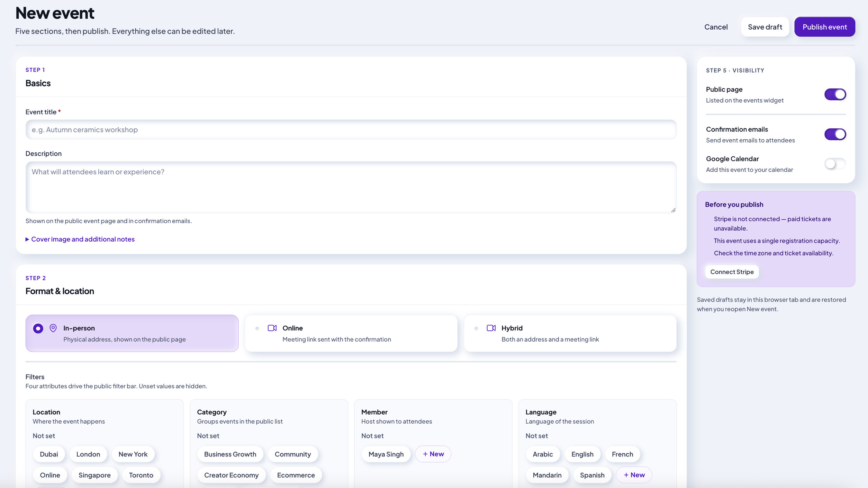This screenshot has width=868, height=488.
Task: Add a new member with + New
Action: pyautogui.click(x=433, y=454)
